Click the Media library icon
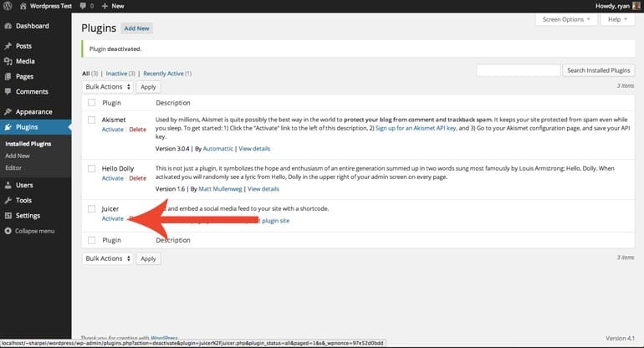Screen dimensions: 644x348 pyautogui.click(x=8, y=61)
